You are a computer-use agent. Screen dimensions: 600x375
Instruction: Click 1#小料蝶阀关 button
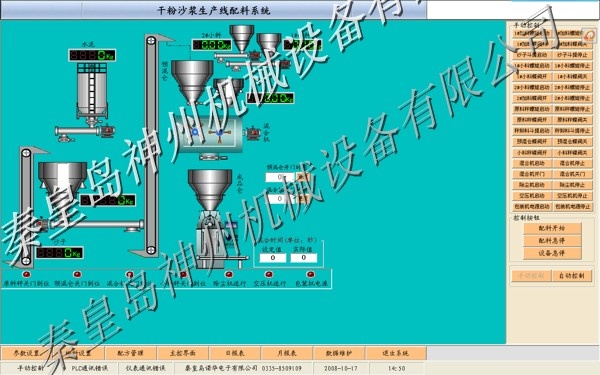point(572,77)
